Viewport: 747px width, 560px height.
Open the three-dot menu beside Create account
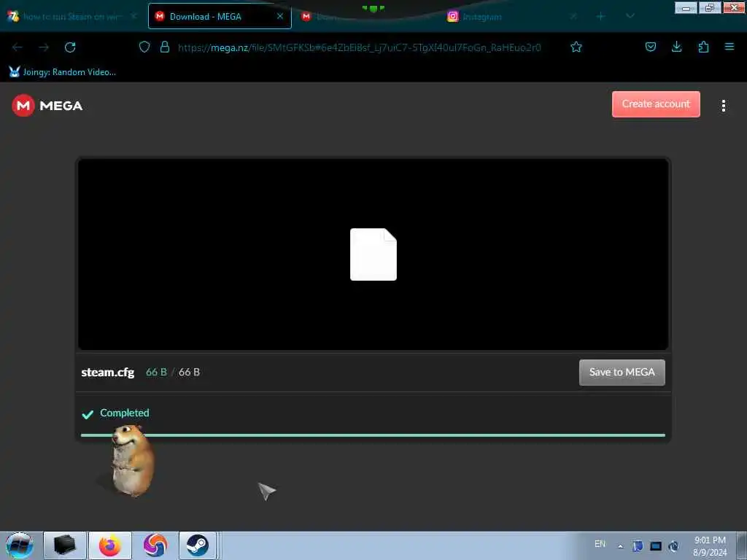[x=723, y=106]
